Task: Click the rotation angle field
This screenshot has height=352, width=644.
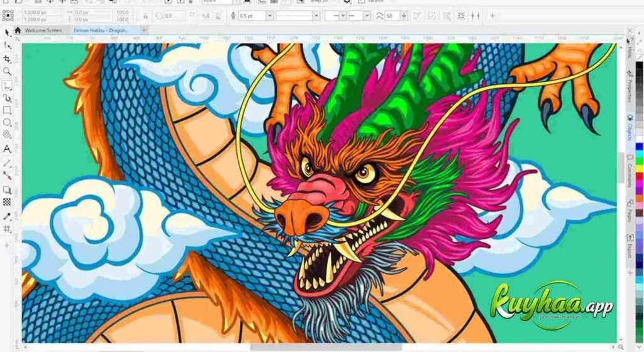Action: click(174, 16)
